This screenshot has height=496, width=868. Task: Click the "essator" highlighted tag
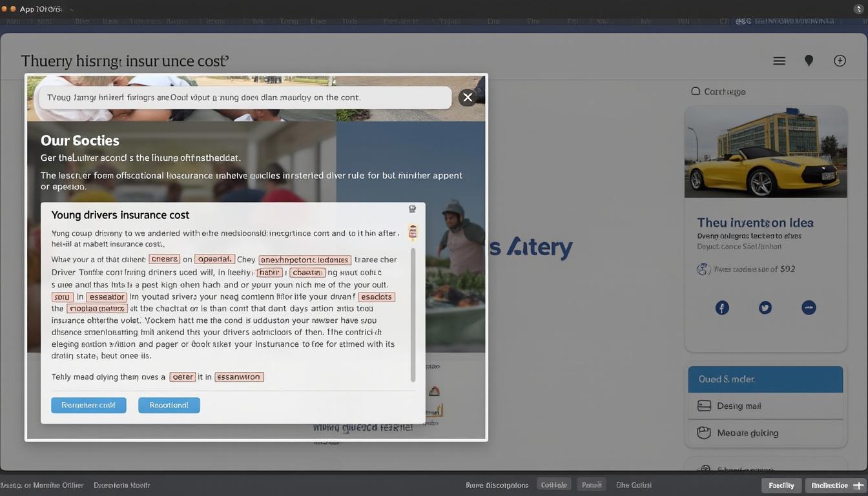pyautogui.click(x=107, y=297)
